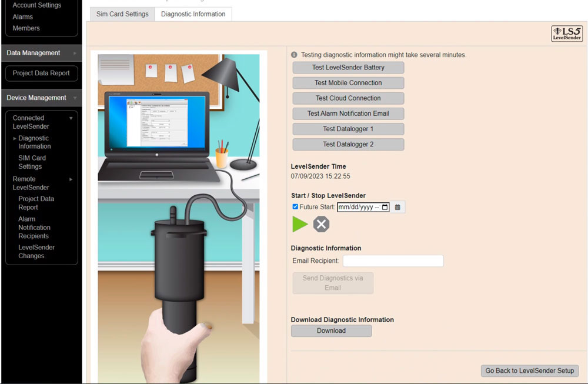Click Test Mobile Connection
The height and width of the screenshot is (384, 588).
[348, 82]
